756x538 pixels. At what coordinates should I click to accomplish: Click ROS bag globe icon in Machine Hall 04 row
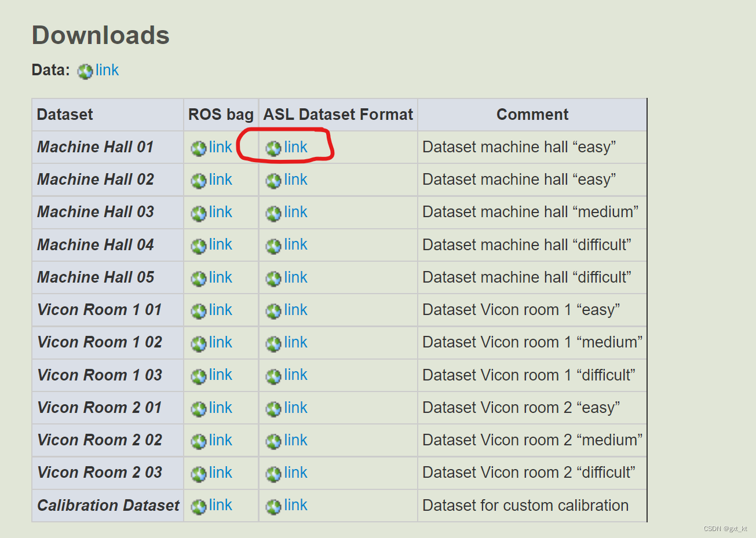click(199, 246)
